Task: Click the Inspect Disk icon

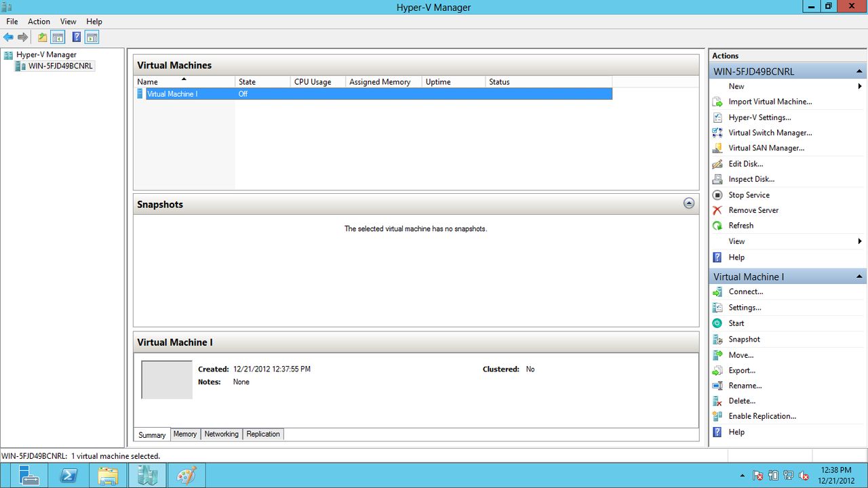Action: (x=717, y=179)
